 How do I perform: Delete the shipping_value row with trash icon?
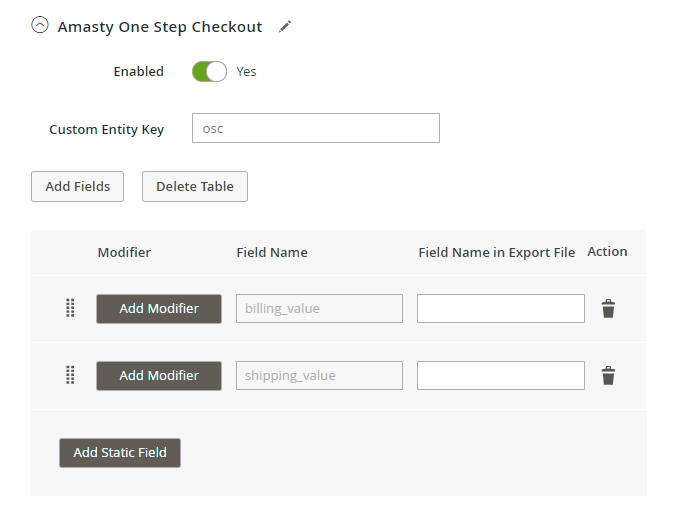coord(608,375)
